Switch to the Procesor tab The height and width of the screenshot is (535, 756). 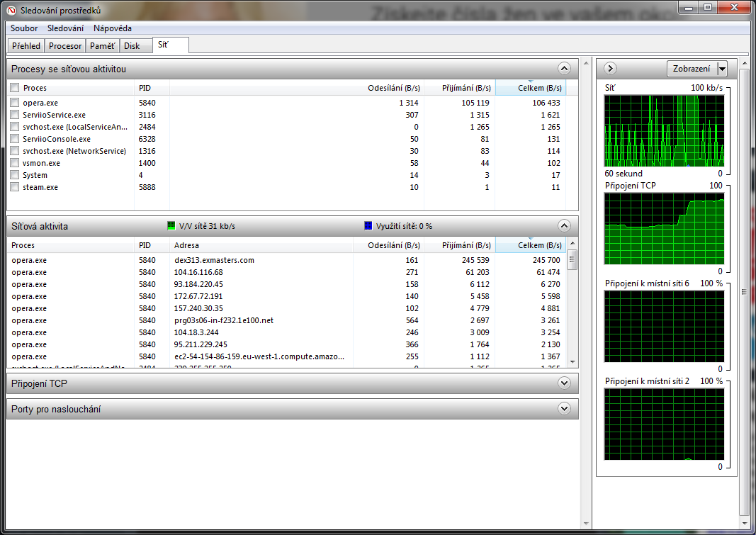65,46
